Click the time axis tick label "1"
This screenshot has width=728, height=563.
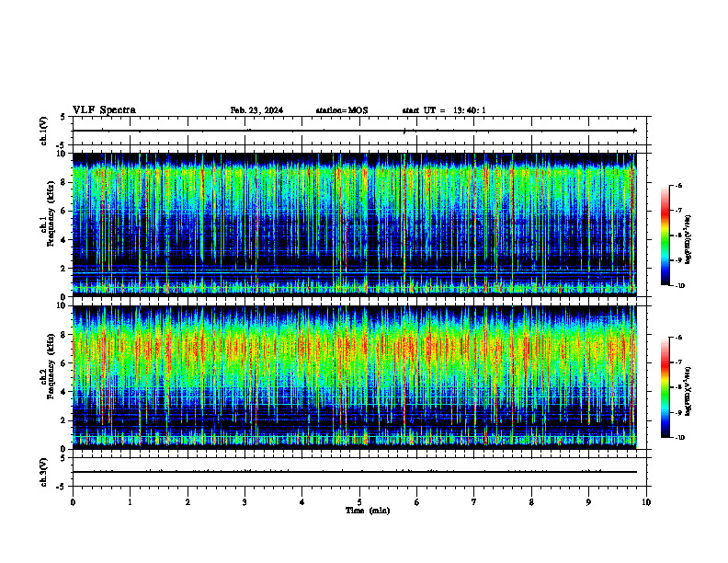[x=130, y=502]
